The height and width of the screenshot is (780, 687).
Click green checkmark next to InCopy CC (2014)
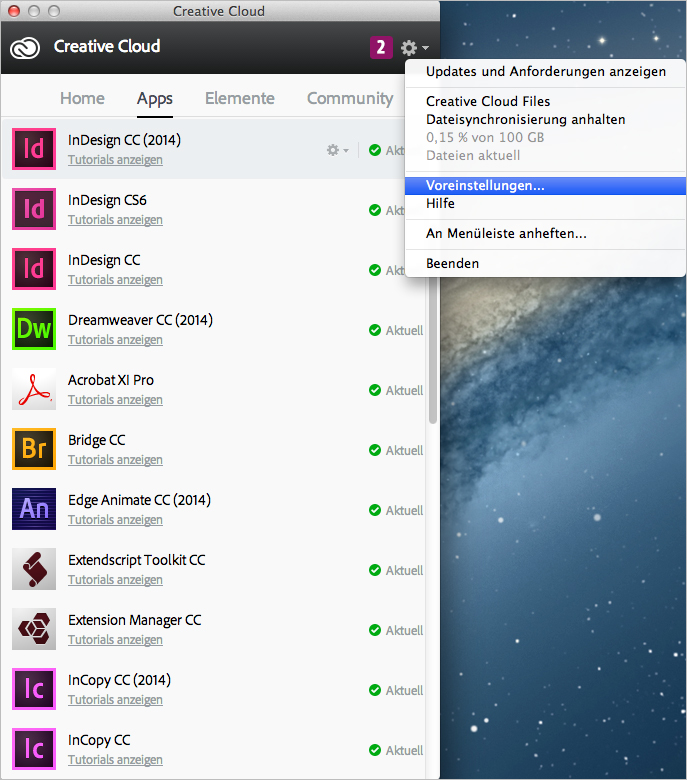[375, 690]
